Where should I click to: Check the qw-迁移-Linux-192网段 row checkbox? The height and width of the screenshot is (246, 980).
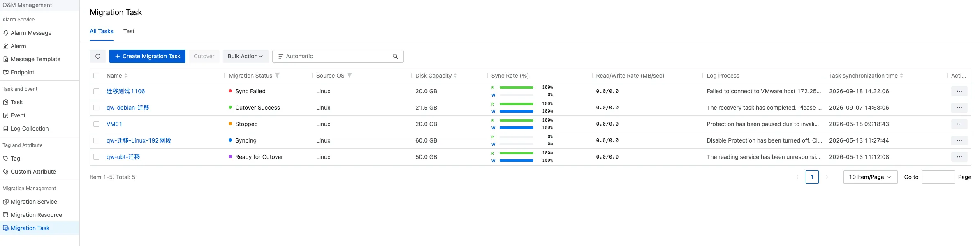pos(96,140)
